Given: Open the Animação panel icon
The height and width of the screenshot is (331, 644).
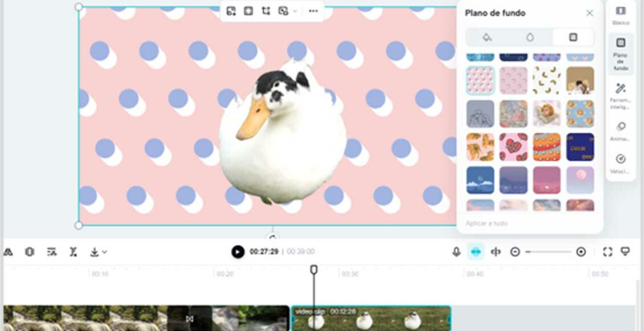Looking at the screenshot, I should (x=621, y=131).
